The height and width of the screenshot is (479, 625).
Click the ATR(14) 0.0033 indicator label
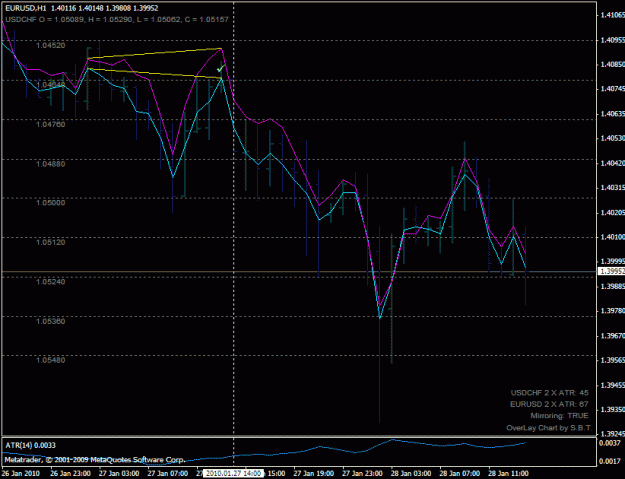30,445
